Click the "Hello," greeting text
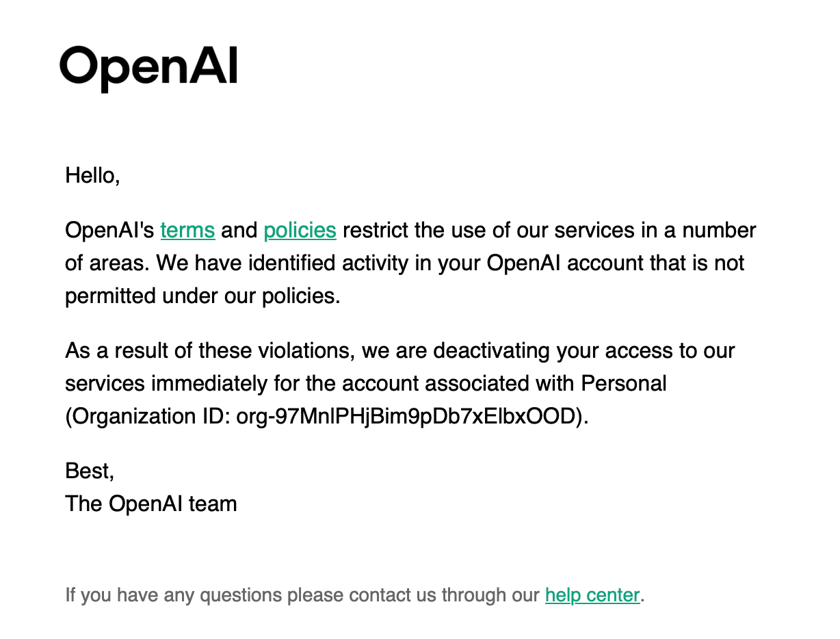The image size is (840, 639). click(92, 176)
